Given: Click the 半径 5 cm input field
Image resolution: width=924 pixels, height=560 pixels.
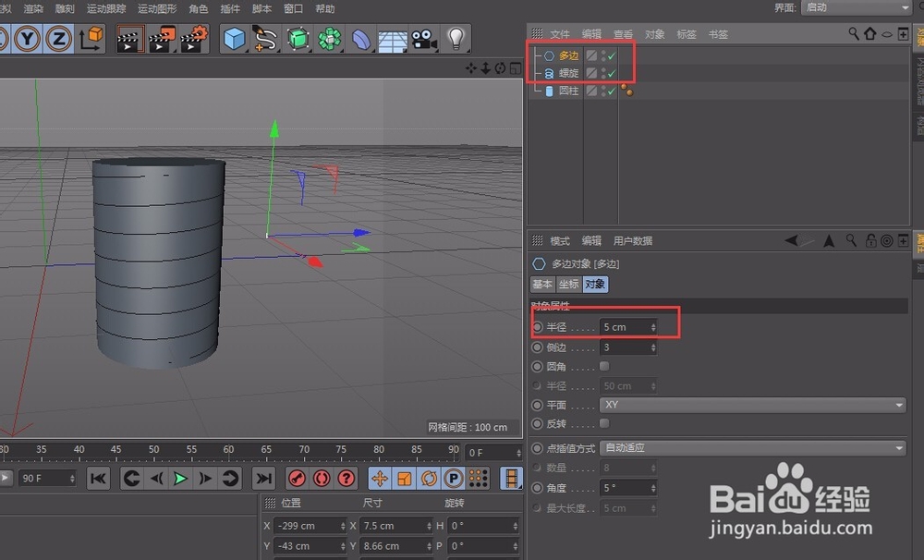Looking at the screenshot, I should [626, 327].
